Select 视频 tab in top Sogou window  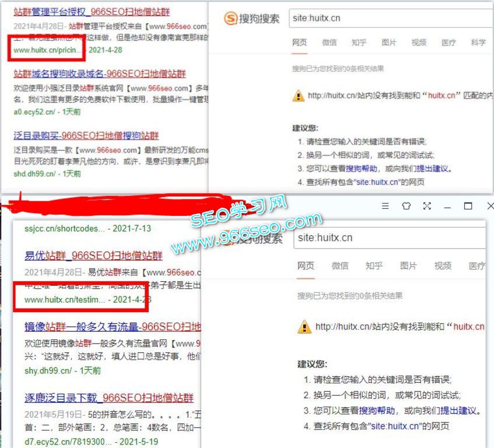[419, 42]
